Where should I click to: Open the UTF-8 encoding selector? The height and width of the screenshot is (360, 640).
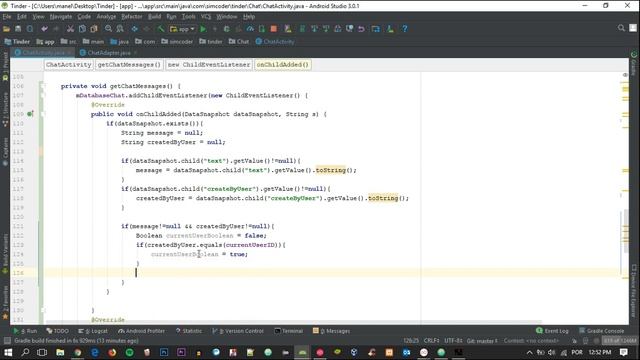(453, 340)
